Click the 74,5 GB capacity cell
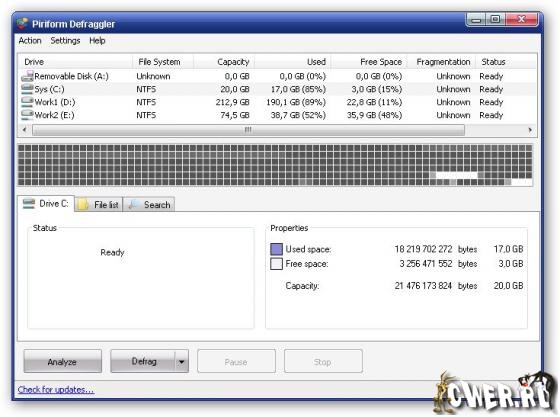The image size is (560, 417). coord(235,115)
